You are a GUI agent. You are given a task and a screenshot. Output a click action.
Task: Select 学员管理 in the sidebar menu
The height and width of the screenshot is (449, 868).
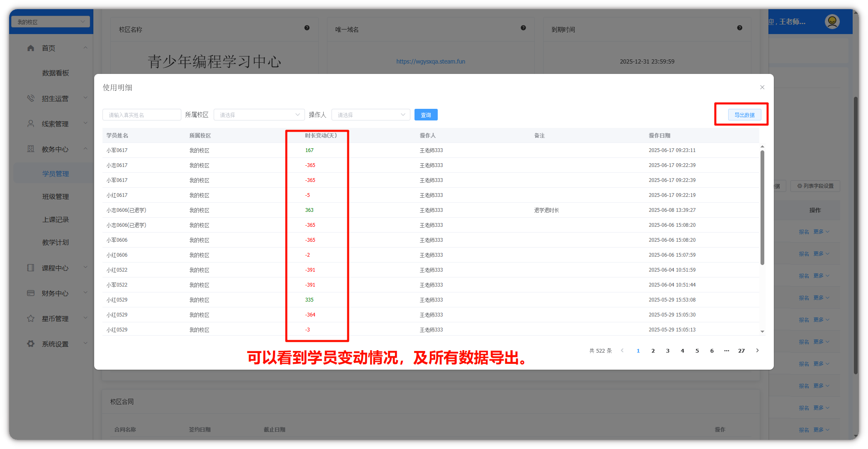point(56,173)
